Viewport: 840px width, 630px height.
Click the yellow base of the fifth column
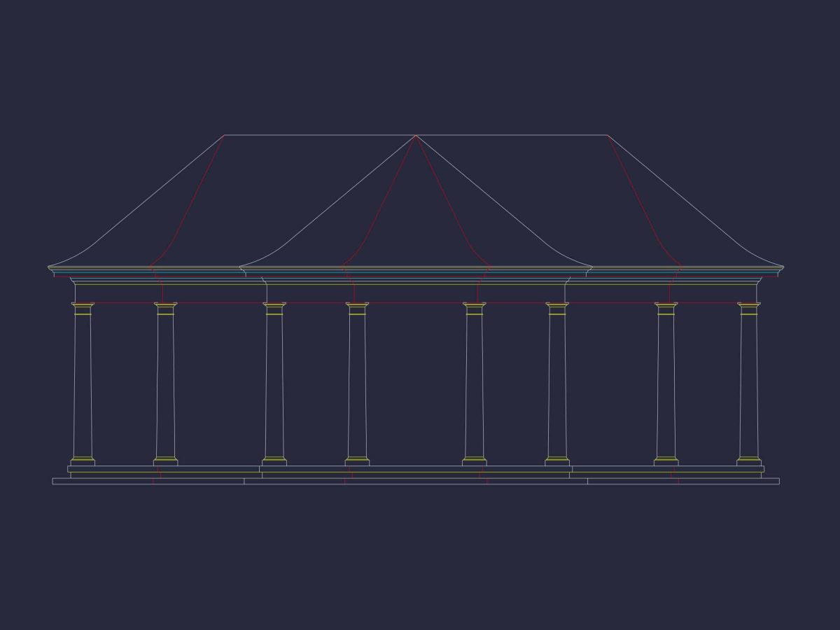[x=475, y=458]
